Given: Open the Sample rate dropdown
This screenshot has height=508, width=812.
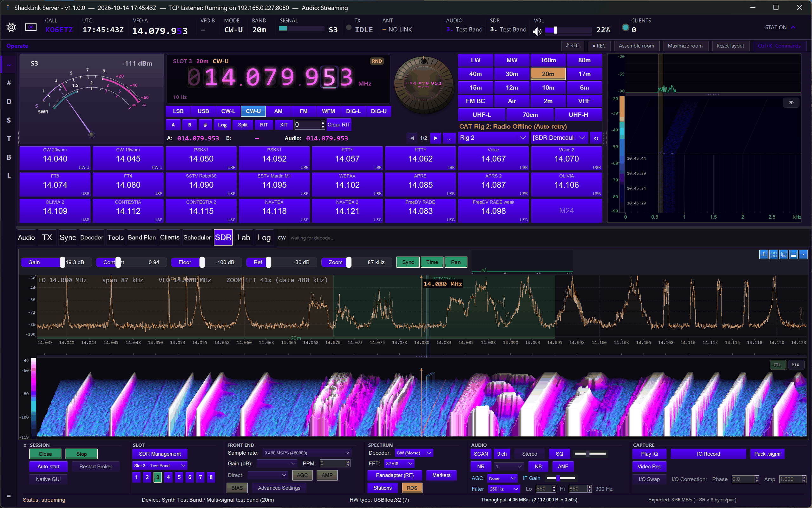Looking at the screenshot, I should click(307, 453).
